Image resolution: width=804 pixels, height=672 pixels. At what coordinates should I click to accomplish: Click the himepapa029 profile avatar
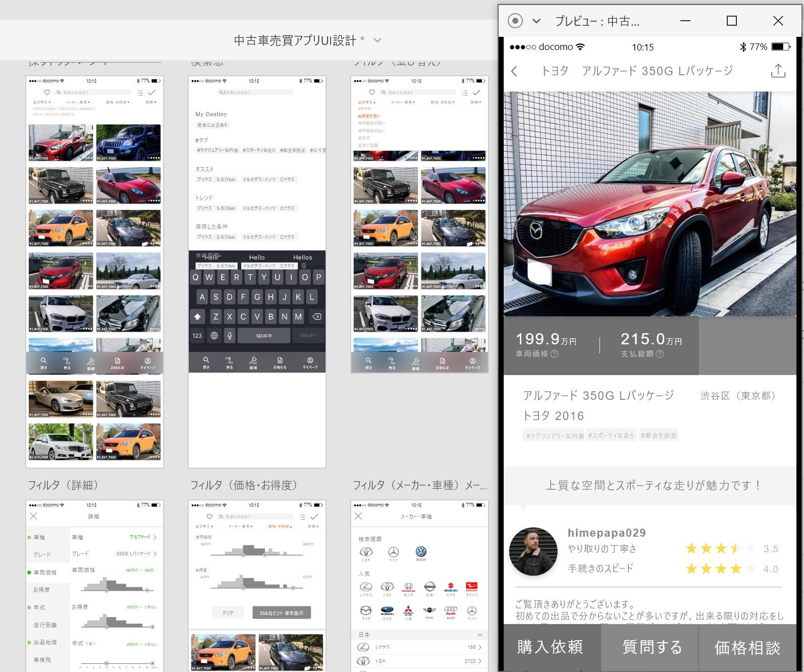click(x=533, y=551)
